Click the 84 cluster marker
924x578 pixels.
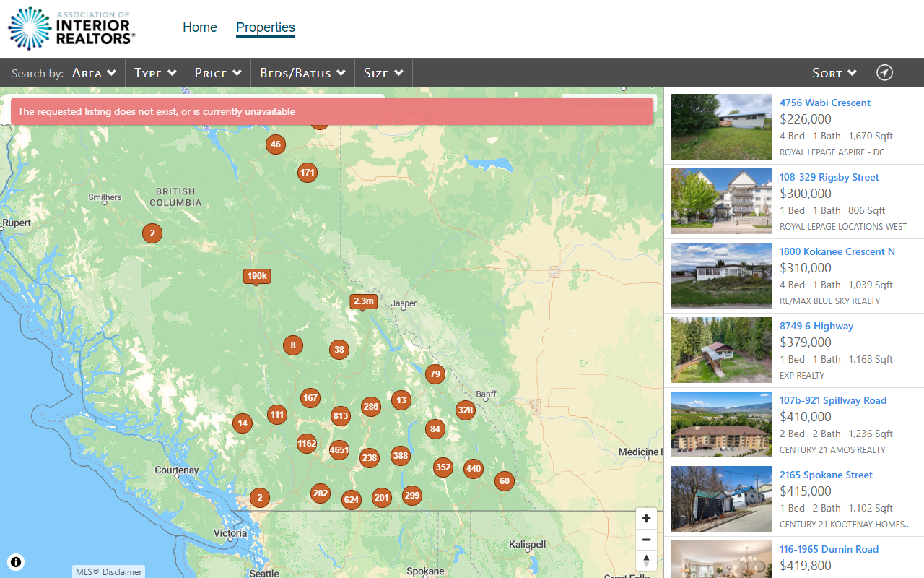tap(435, 429)
